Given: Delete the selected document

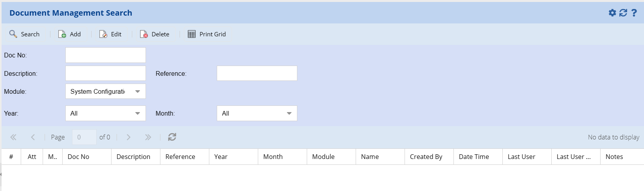Looking at the screenshot, I should pyautogui.click(x=155, y=34).
